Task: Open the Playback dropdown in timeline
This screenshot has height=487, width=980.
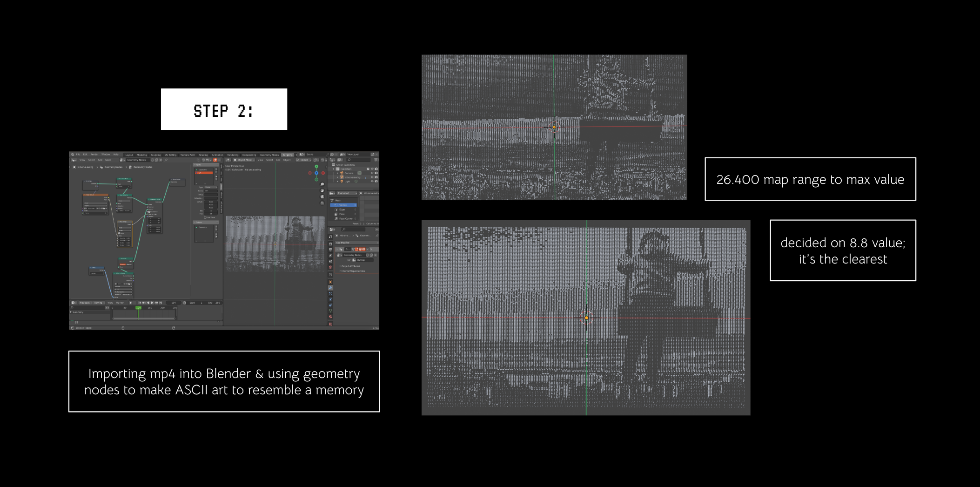Action: click(85, 303)
